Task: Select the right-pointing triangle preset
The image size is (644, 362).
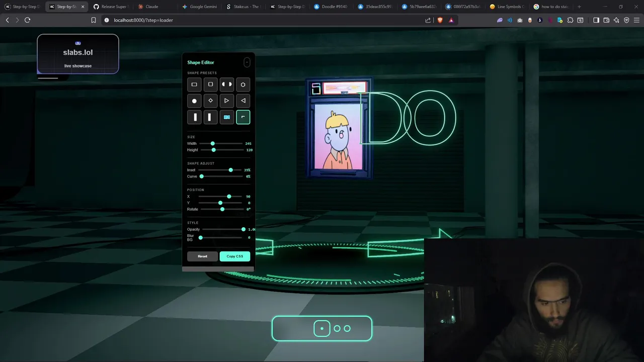Action: tap(227, 101)
